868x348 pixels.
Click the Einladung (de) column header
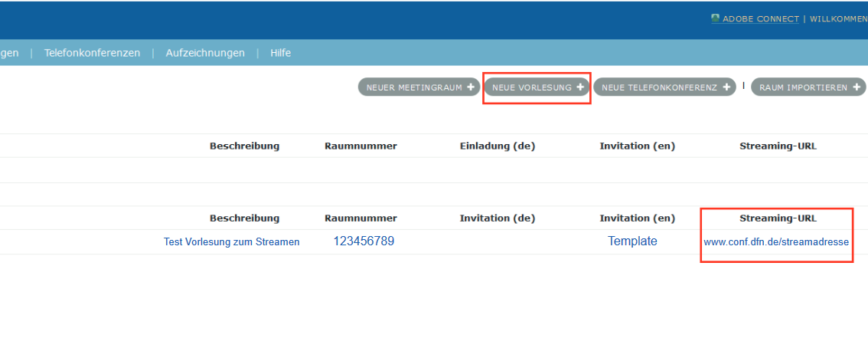tap(497, 146)
